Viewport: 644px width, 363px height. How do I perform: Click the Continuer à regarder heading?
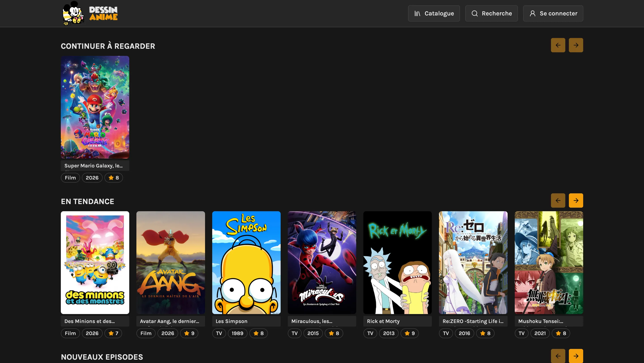point(108,46)
